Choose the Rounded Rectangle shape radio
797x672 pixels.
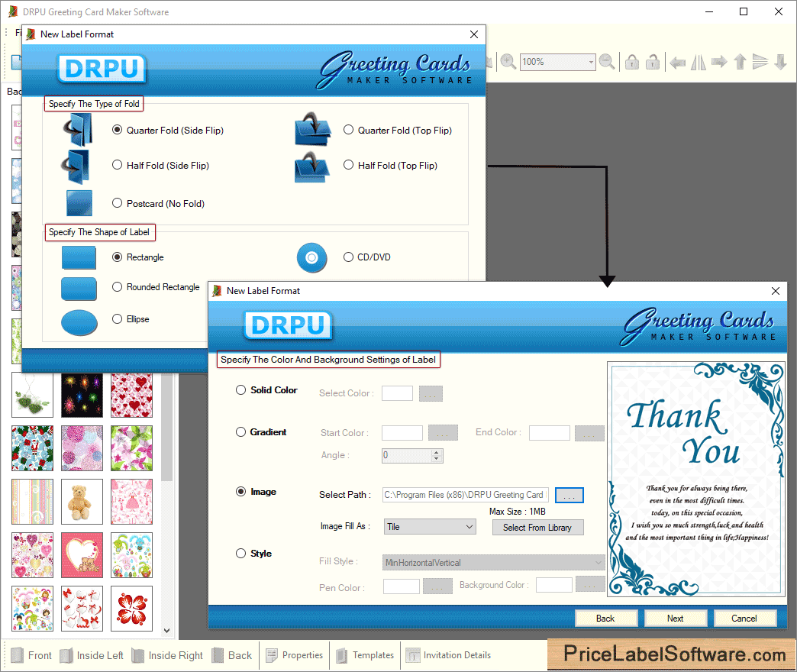coord(118,286)
